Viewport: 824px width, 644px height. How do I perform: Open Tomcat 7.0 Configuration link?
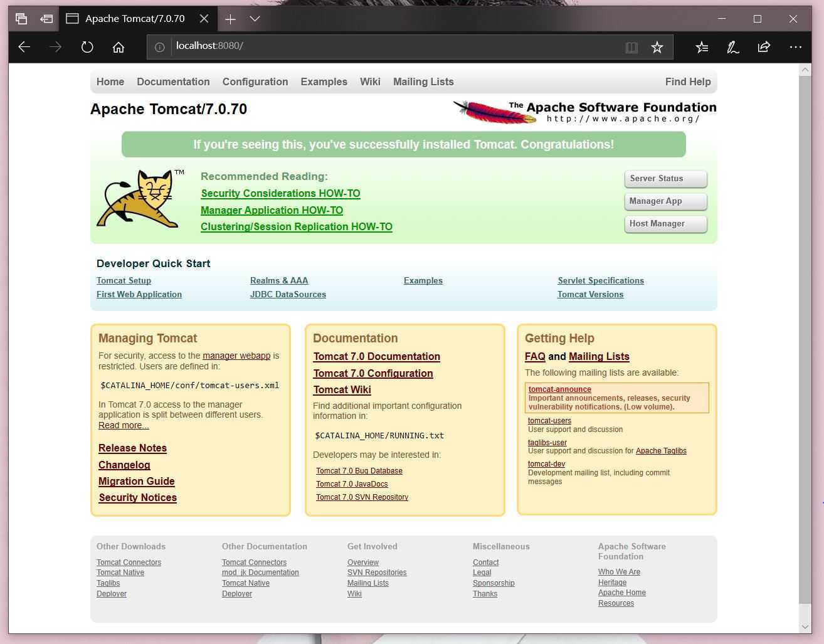[x=373, y=374]
